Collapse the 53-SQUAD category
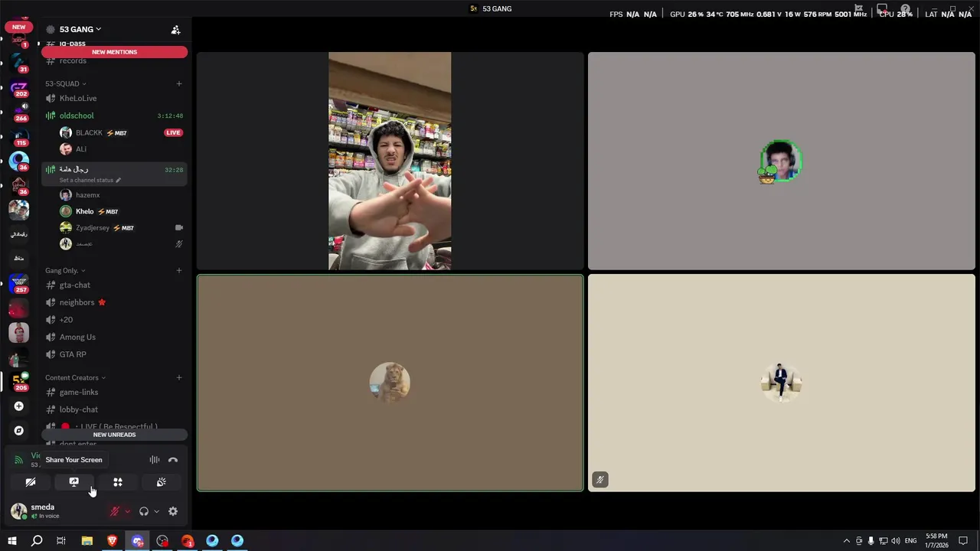This screenshot has height=551, width=980. (x=65, y=83)
